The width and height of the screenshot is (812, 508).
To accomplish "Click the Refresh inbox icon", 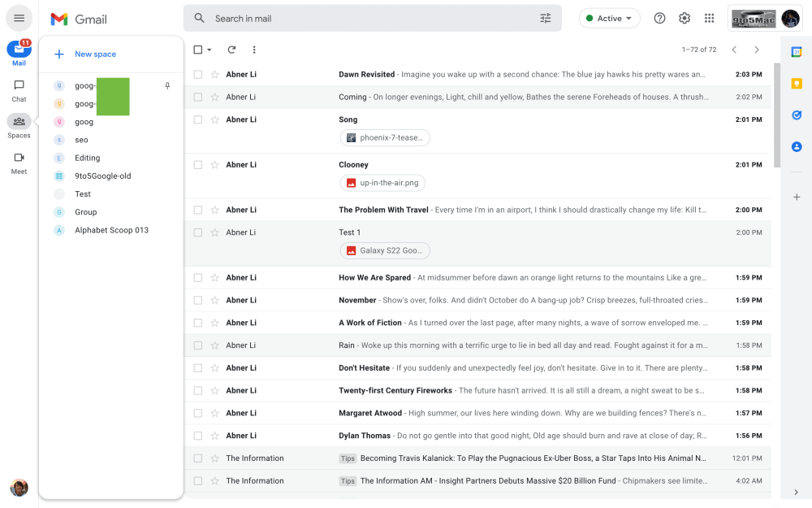I will pos(231,50).
